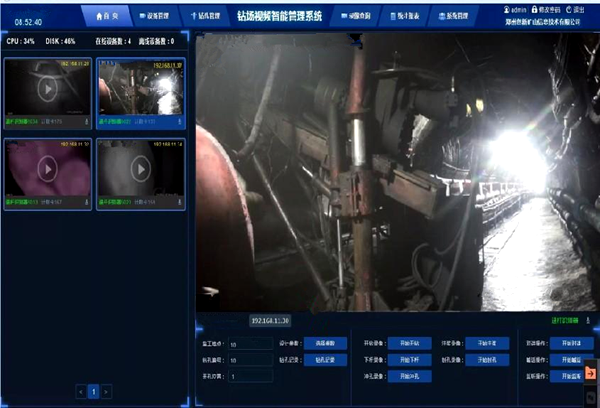Viewport: 600px width, 408px height.
Task: Play the gray bottom-right camera feed
Action: (140, 169)
